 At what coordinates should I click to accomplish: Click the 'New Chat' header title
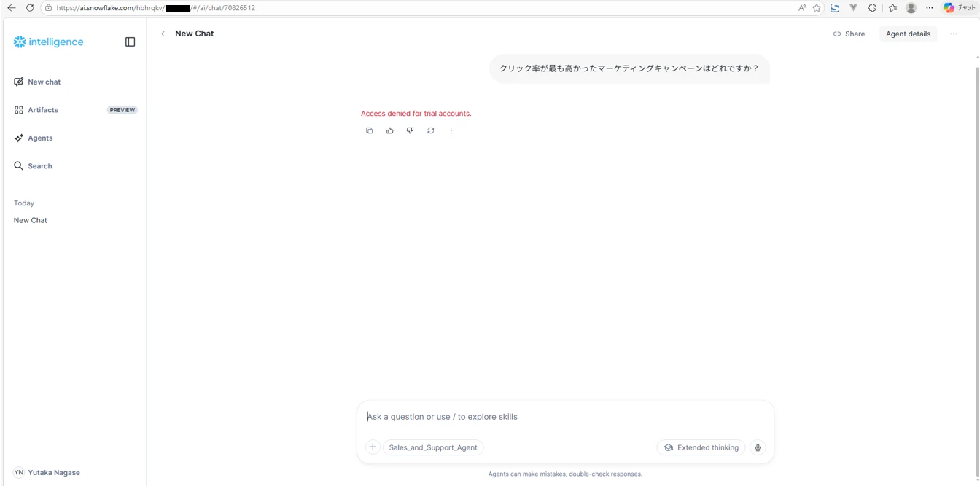195,34
